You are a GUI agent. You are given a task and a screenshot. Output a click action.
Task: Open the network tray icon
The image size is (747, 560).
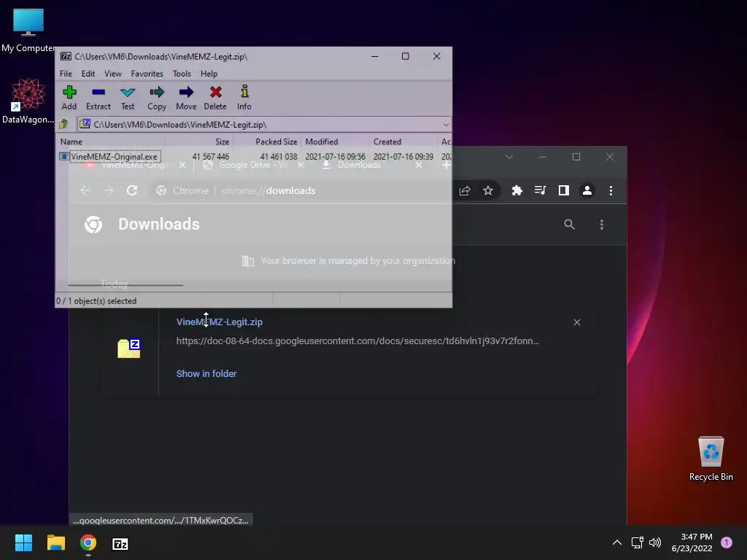coord(637,542)
